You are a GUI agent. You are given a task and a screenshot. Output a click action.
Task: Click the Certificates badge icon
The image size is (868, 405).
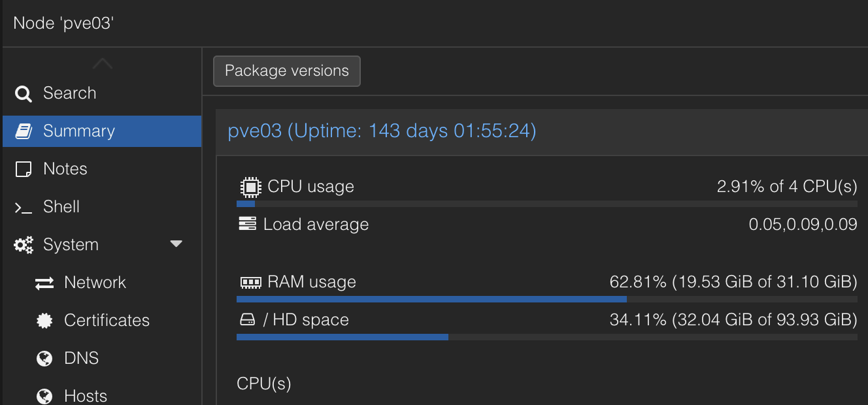pos(44,321)
